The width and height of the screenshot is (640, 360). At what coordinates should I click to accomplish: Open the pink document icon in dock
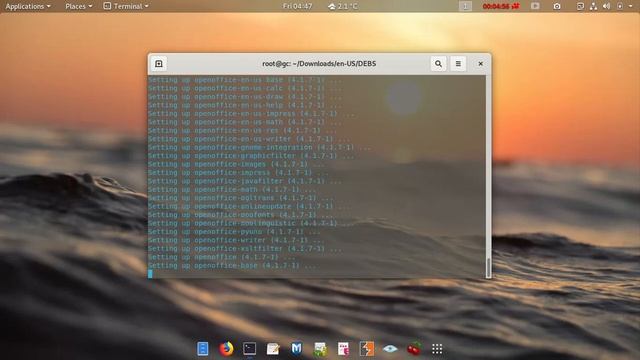pyautogui.click(x=343, y=349)
